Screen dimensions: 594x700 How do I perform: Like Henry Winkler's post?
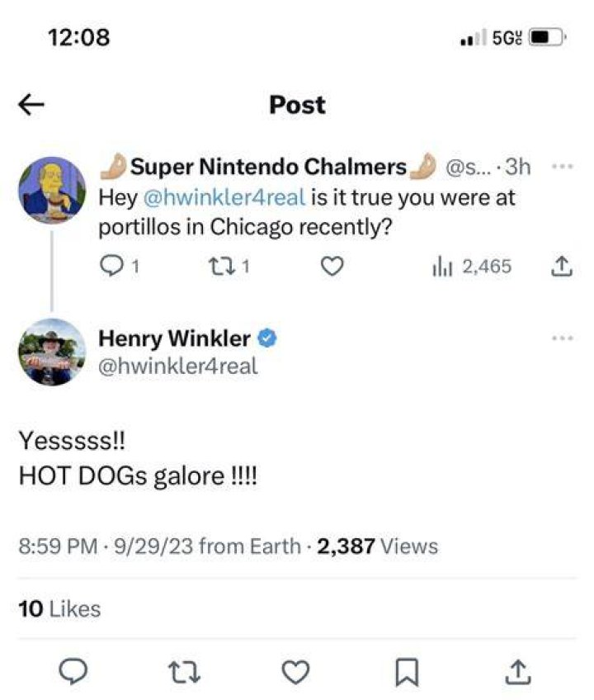[x=295, y=672]
